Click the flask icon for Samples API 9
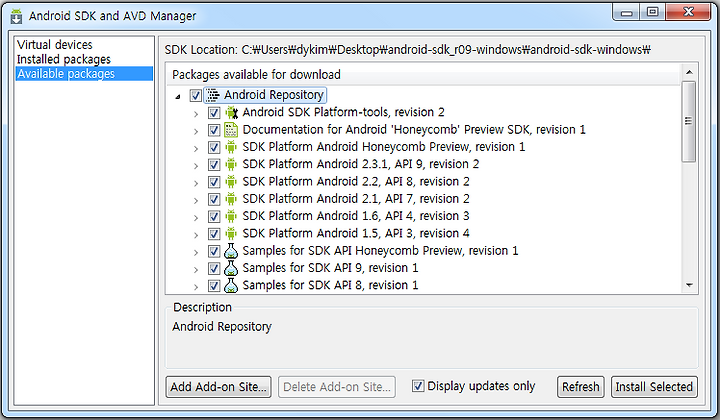The height and width of the screenshot is (420, 720). pos(231,268)
